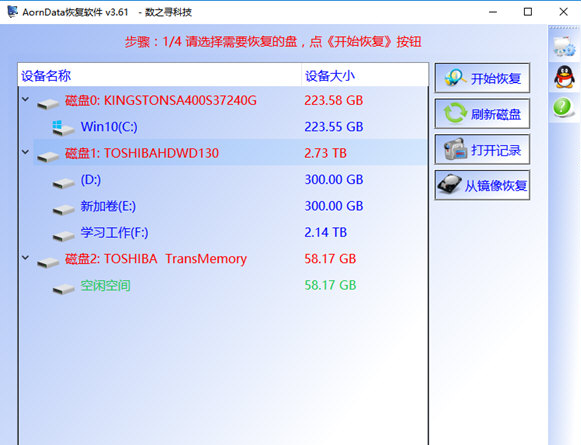Open saved record via 打开记录 button
The height and width of the screenshot is (445, 581).
(482, 149)
